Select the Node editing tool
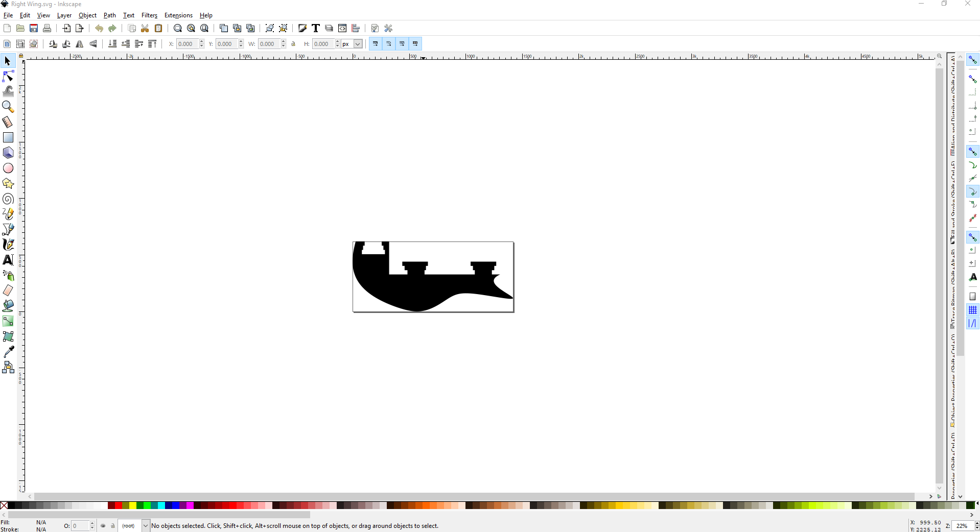The height and width of the screenshot is (532, 980). click(8, 77)
